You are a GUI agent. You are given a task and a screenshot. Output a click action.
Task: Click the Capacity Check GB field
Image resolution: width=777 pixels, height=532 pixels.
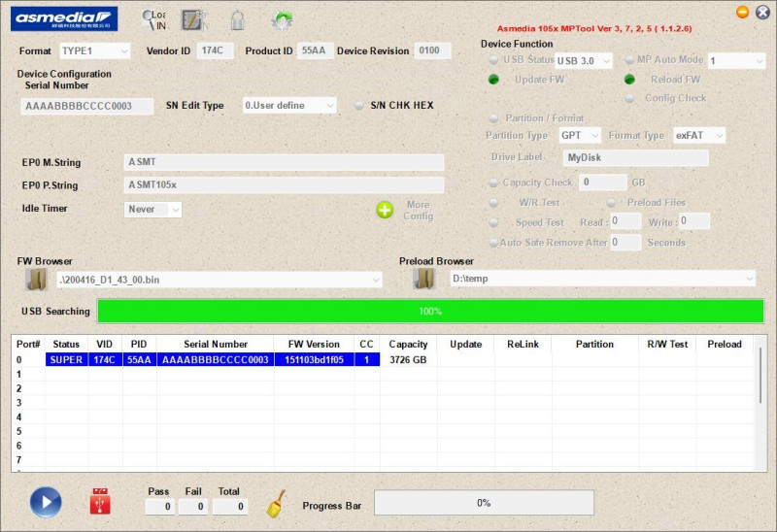click(x=603, y=183)
